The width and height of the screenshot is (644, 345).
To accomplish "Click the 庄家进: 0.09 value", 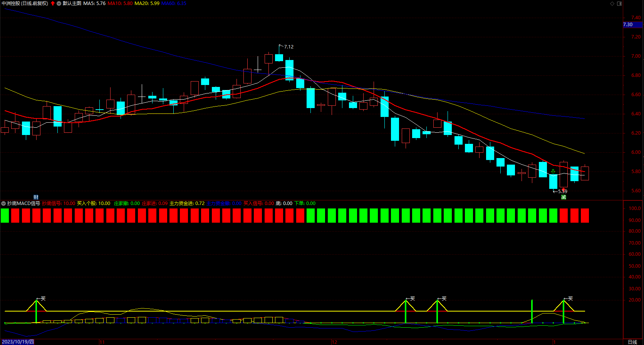I will 155,203.
